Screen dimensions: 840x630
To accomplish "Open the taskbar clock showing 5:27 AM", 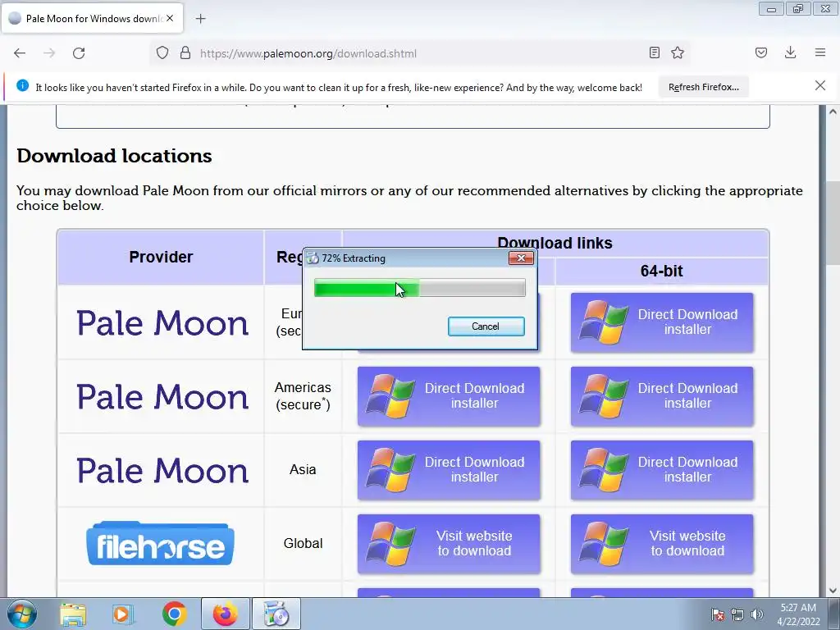I will (798, 614).
